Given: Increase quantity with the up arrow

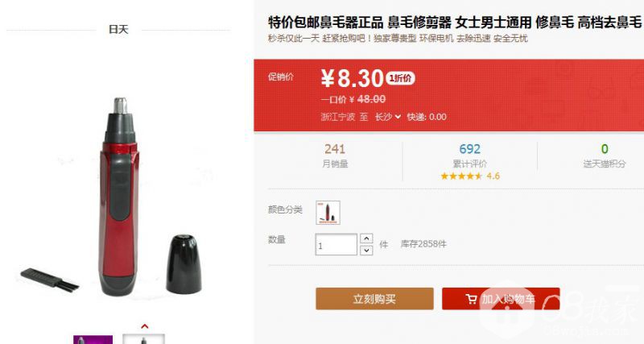Looking at the screenshot, I should point(366,238).
